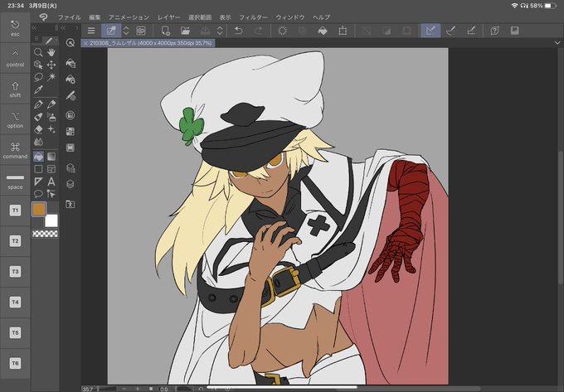Select the Operation object tool
Viewport: 564px width, 392px height.
[x=38, y=65]
